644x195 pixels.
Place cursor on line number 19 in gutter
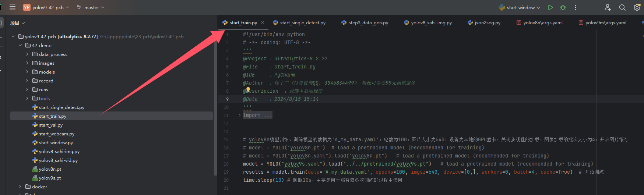pyautogui.click(x=226, y=172)
